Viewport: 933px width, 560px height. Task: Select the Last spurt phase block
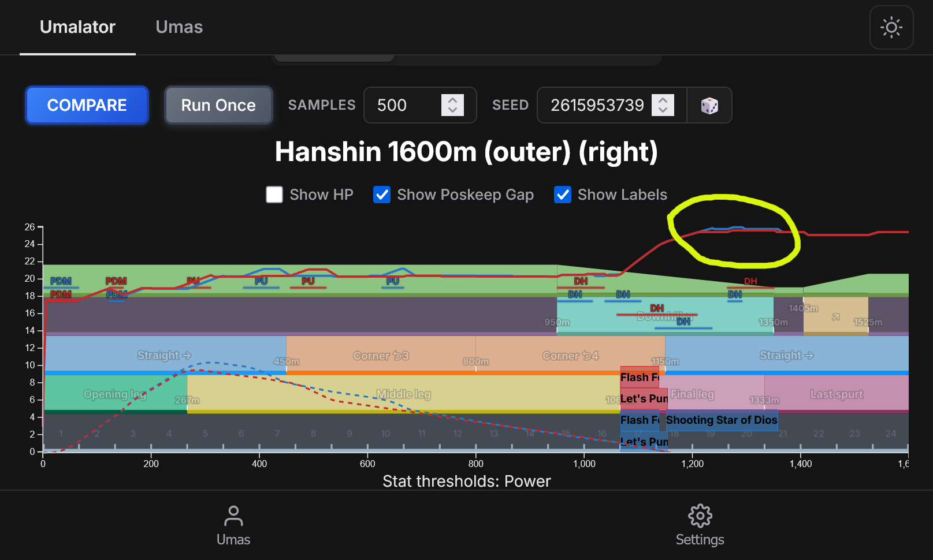(x=837, y=394)
